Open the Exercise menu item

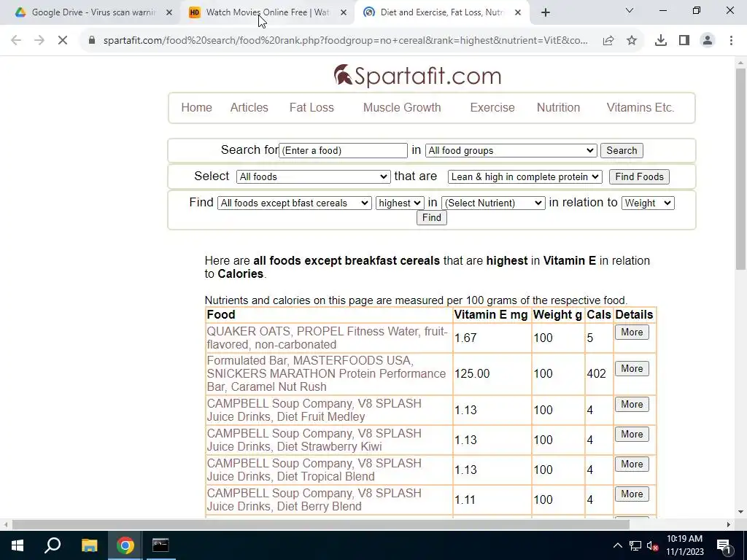[x=492, y=108]
